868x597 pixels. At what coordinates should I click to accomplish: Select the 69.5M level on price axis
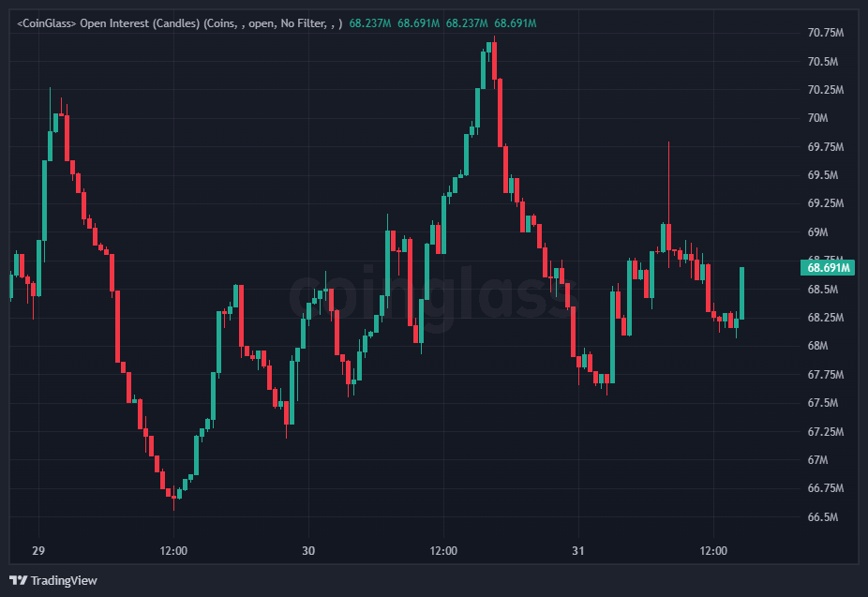click(x=823, y=175)
